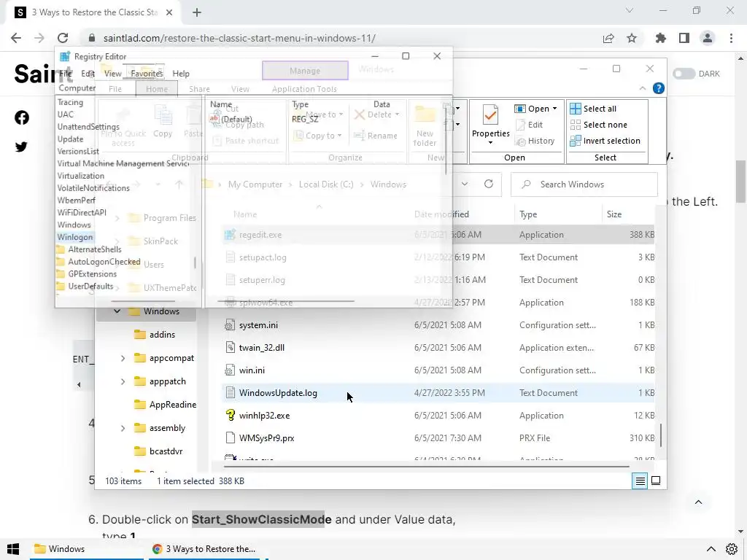Switch to large icons view layout
The height and width of the screenshot is (560, 747).
[656, 481]
